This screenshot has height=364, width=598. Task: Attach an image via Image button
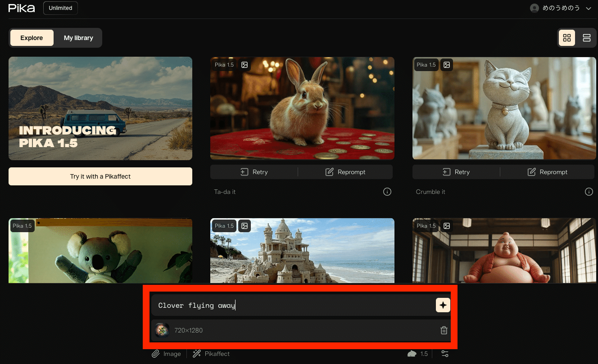(x=166, y=354)
